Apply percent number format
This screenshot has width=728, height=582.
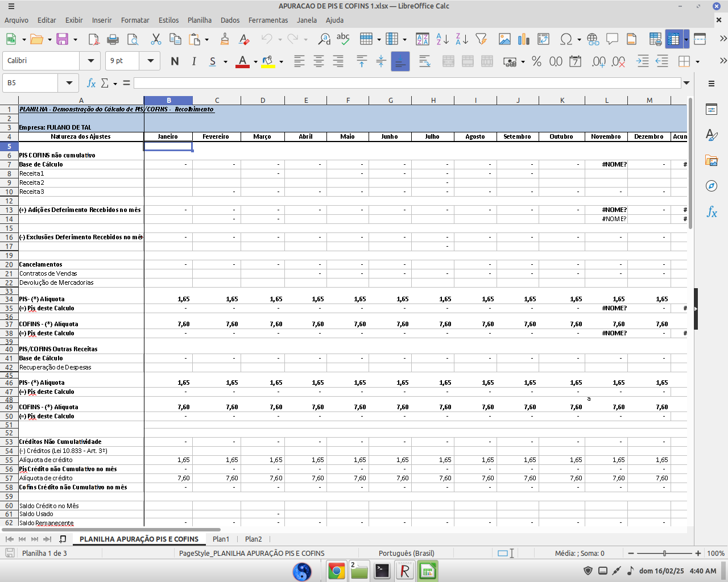click(535, 61)
